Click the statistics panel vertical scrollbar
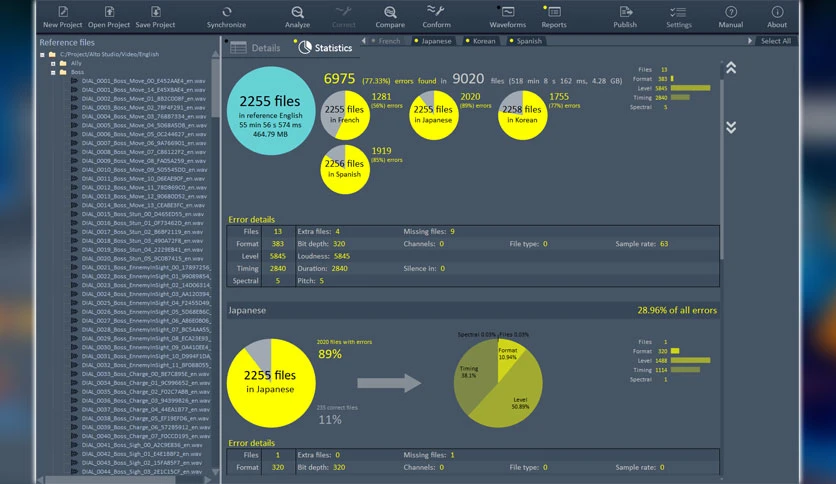Screen dimensions: 836x484 [x=722, y=171]
